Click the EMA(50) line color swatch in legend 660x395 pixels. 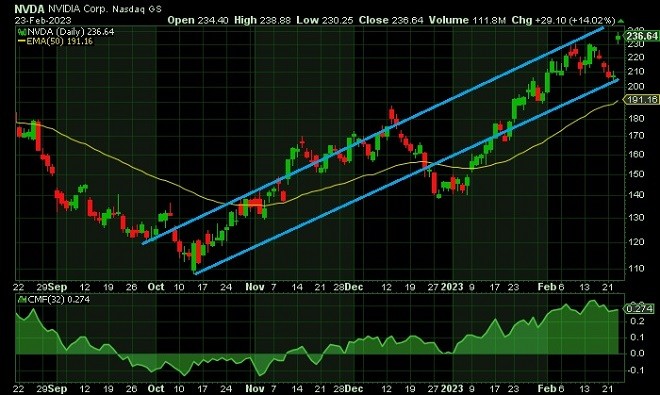(x=21, y=41)
